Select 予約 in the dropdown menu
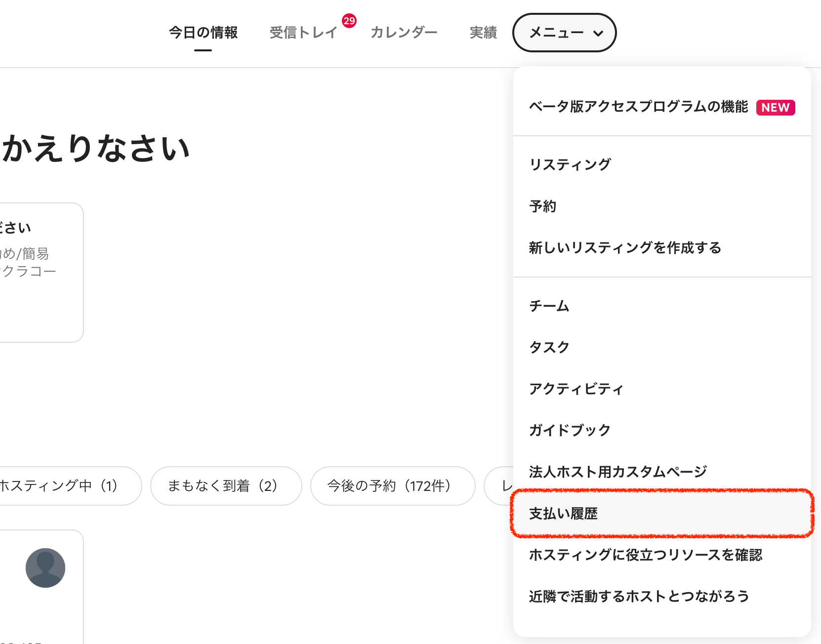The width and height of the screenshot is (821, 644). tap(543, 206)
